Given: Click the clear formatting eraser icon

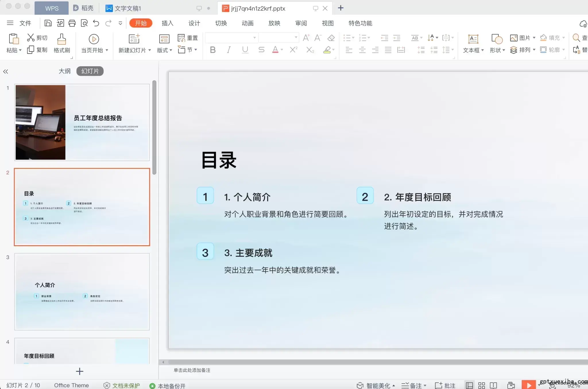Looking at the screenshot, I should click(x=331, y=38).
